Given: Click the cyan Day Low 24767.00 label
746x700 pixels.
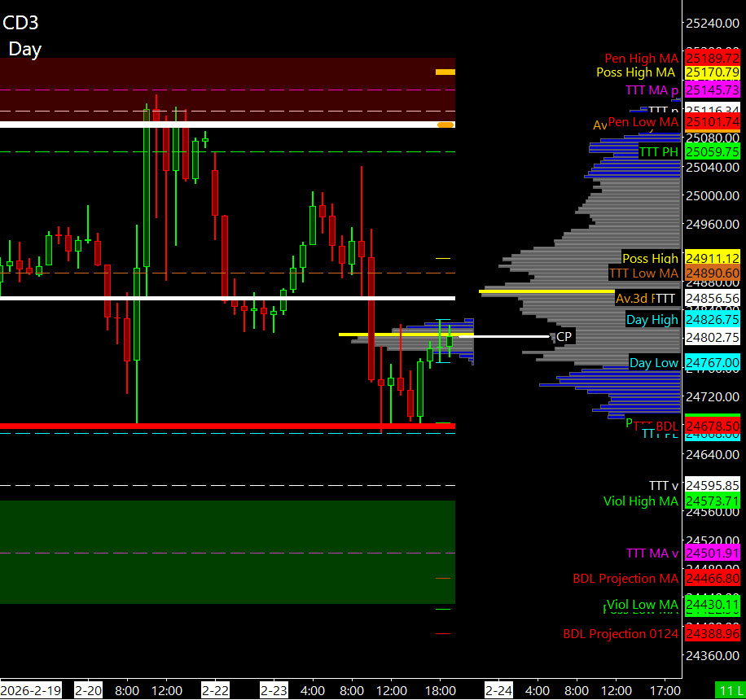Looking at the screenshot, I should click(712, 363).
